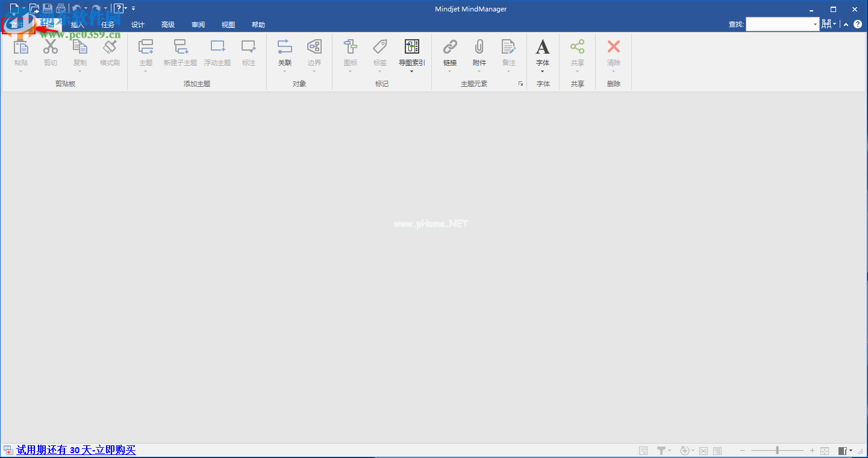Click the fit map icon in status bar
868x458 pixels.
[703, 451]
